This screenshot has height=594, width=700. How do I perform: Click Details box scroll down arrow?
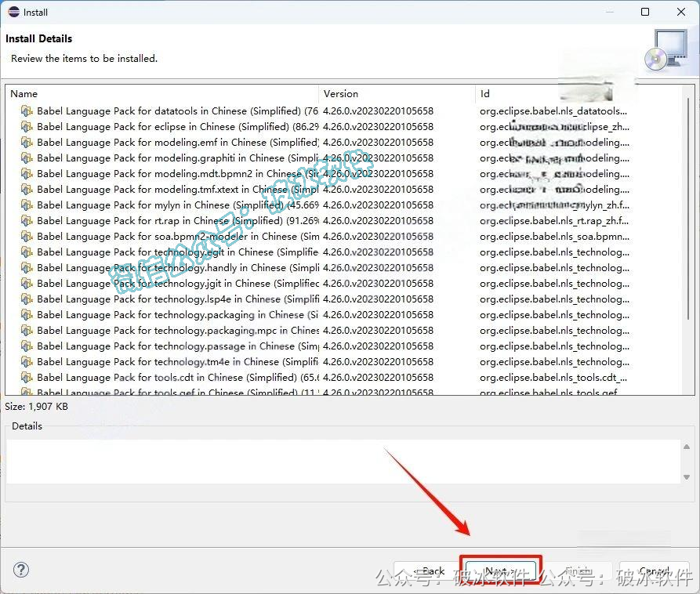coord(687,477)
